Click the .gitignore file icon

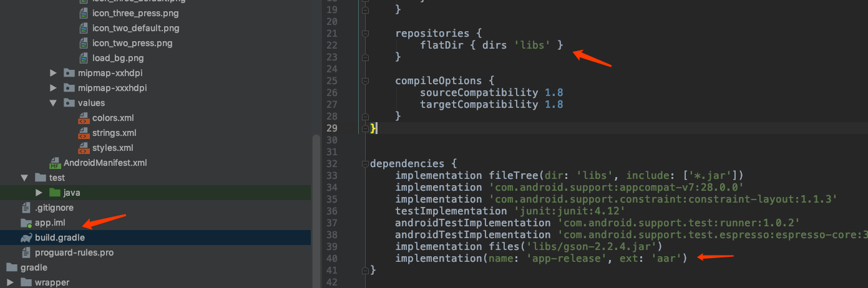point(26,208)
